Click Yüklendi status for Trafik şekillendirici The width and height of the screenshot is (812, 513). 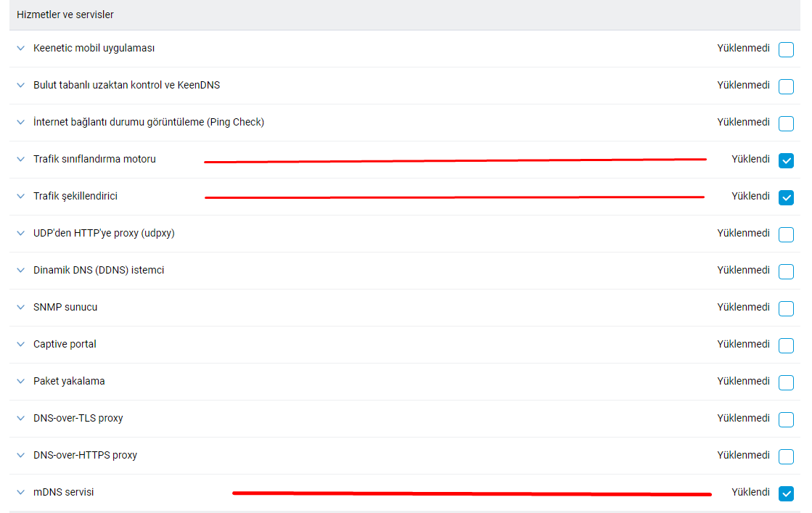pyautogui.click(x=750, y=196)
